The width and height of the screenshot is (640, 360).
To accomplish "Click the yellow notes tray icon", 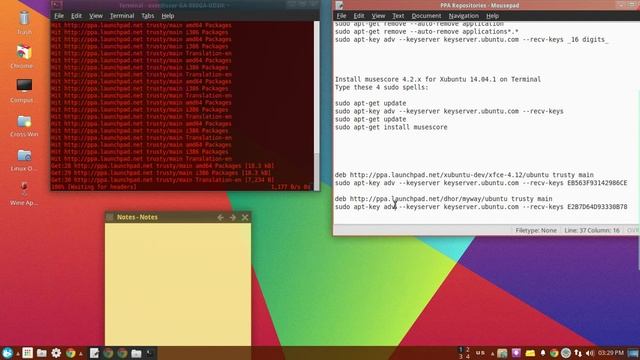I will (x=530, y=353).
